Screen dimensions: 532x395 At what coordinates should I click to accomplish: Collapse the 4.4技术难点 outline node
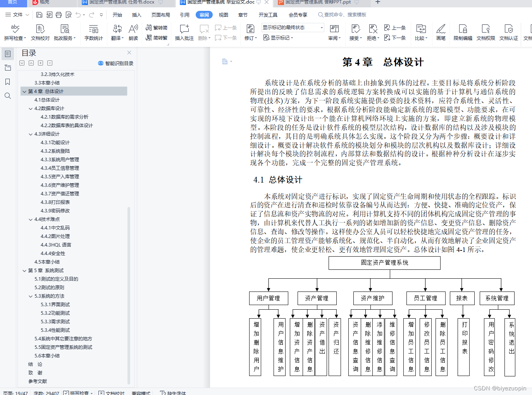[x=31, y=219]
